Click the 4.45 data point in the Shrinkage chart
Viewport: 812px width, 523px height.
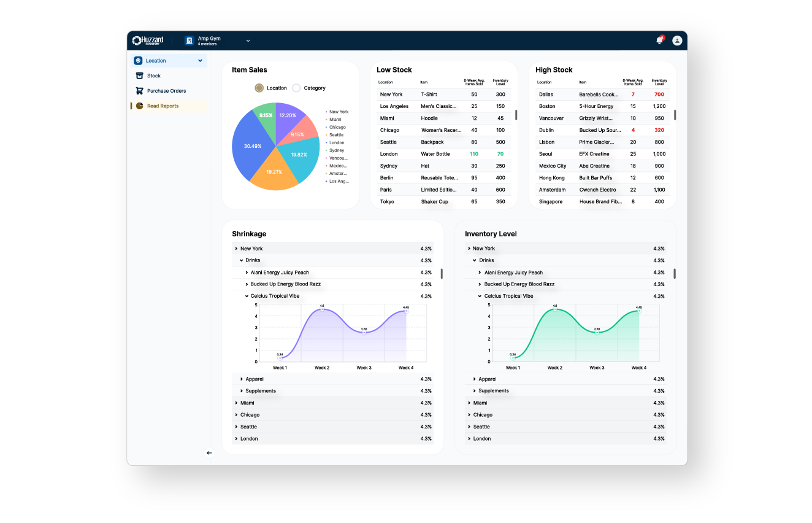406,311
